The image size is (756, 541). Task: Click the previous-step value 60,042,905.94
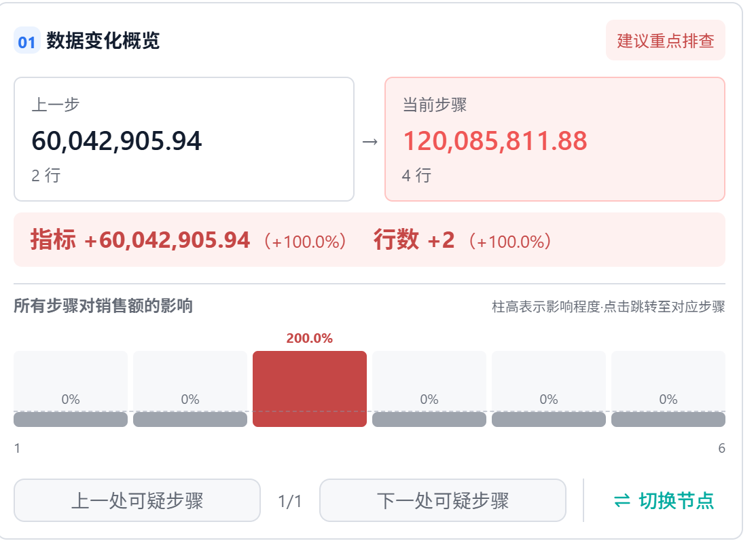117,141
